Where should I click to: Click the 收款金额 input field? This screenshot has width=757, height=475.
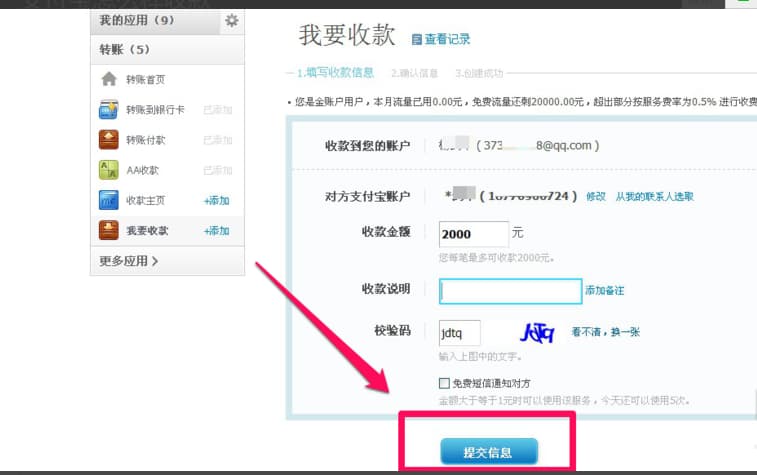pos(474,234)
